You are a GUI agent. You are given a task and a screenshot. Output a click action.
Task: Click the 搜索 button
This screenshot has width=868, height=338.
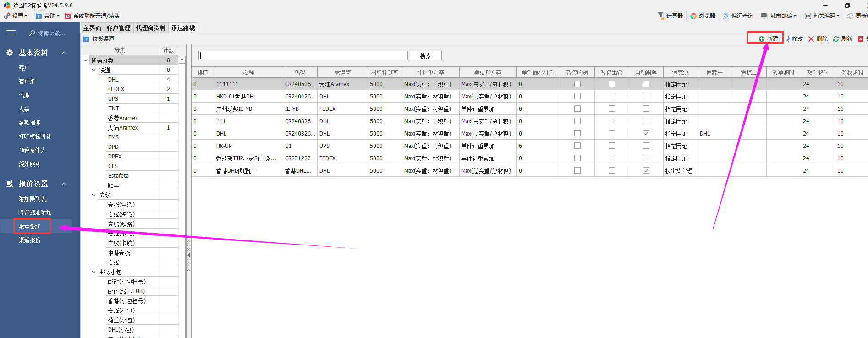tap(425, 56)
